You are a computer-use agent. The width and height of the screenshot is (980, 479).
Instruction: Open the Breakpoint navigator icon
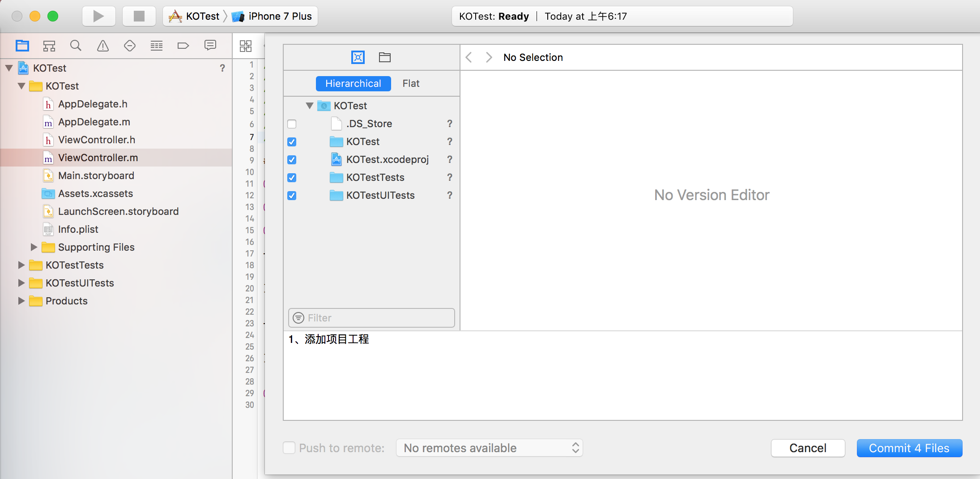[183, 46]
